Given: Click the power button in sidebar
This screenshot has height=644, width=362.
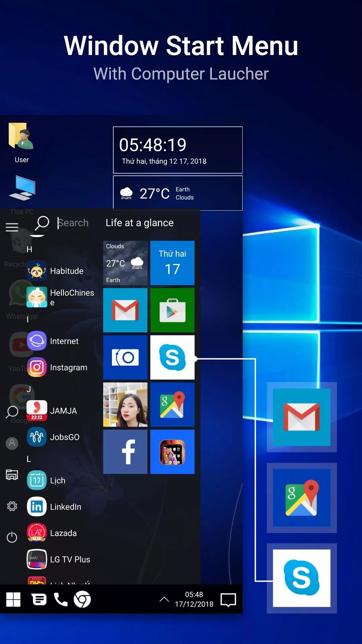Looking at the screenshot, I should pyautogui.click(x=12, y=537).
